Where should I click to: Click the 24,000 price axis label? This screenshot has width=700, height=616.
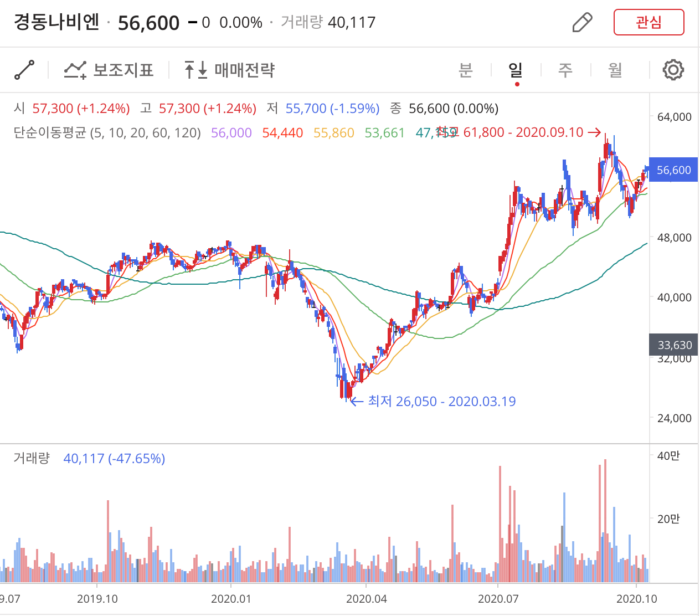pos(674,418)
